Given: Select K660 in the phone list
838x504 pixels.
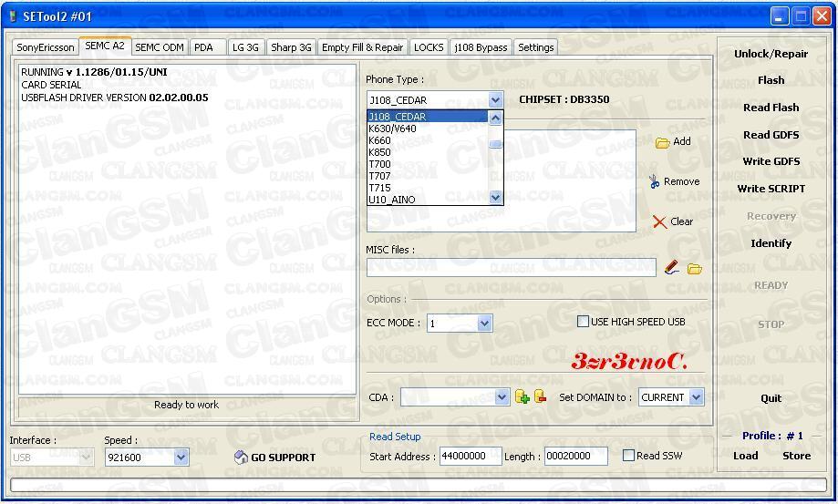Looking at the screenshot, I should click(x=428, y=140).
